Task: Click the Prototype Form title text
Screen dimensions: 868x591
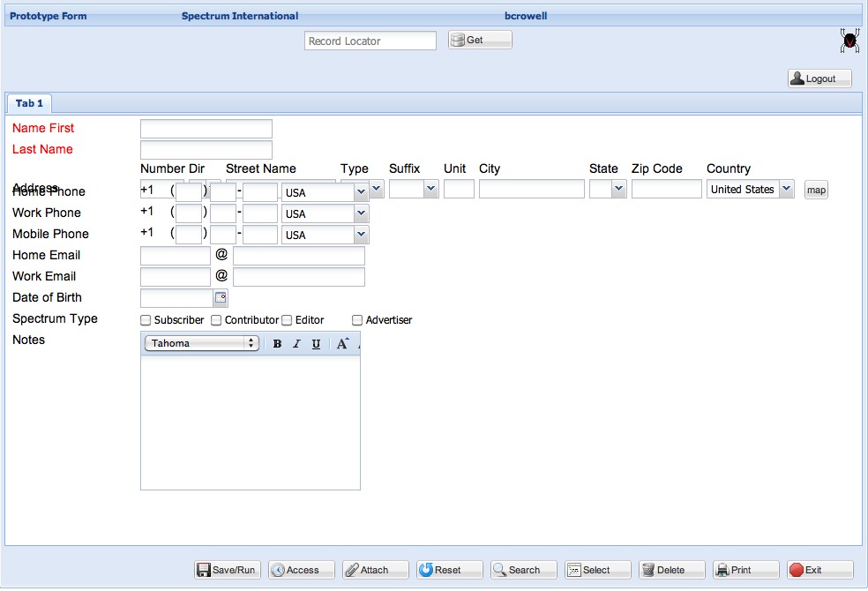Action: pyautogui.click(x=49, y=16)
